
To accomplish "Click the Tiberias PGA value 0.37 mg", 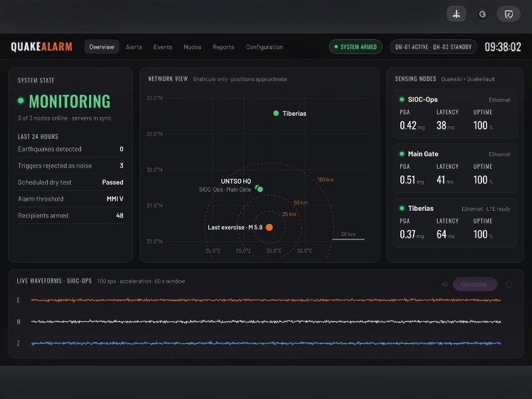I will [x=412, y=234].
